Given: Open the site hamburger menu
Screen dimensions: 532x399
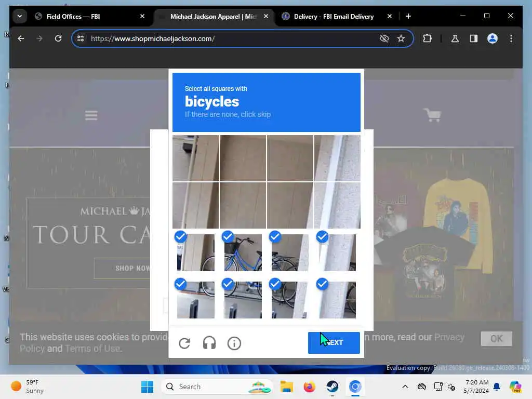Looking at the screenshot, I should 91,115.
